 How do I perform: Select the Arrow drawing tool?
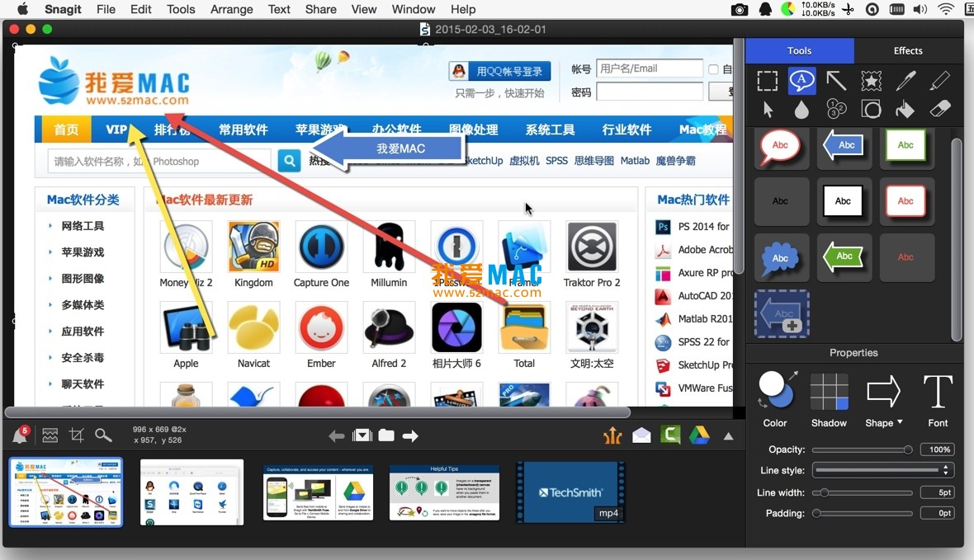pos(836,81)
